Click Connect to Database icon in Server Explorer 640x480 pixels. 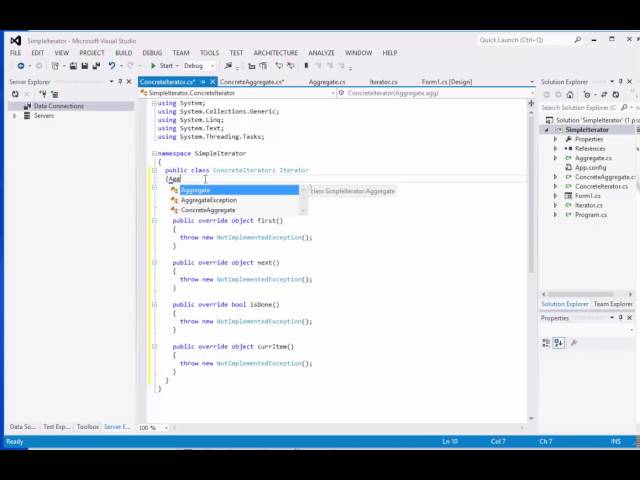pos(42,94)
